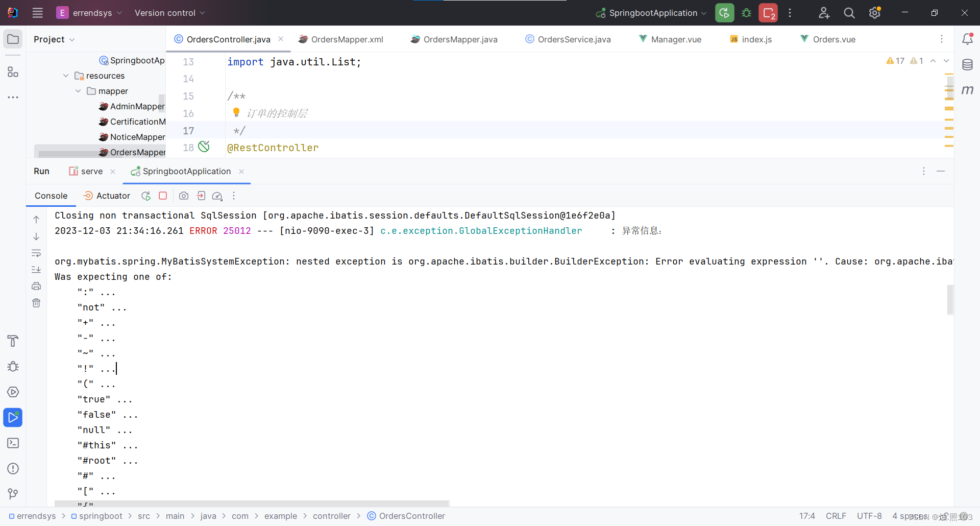
Task: Open the Maven tool window
Action: pos(968,90)
